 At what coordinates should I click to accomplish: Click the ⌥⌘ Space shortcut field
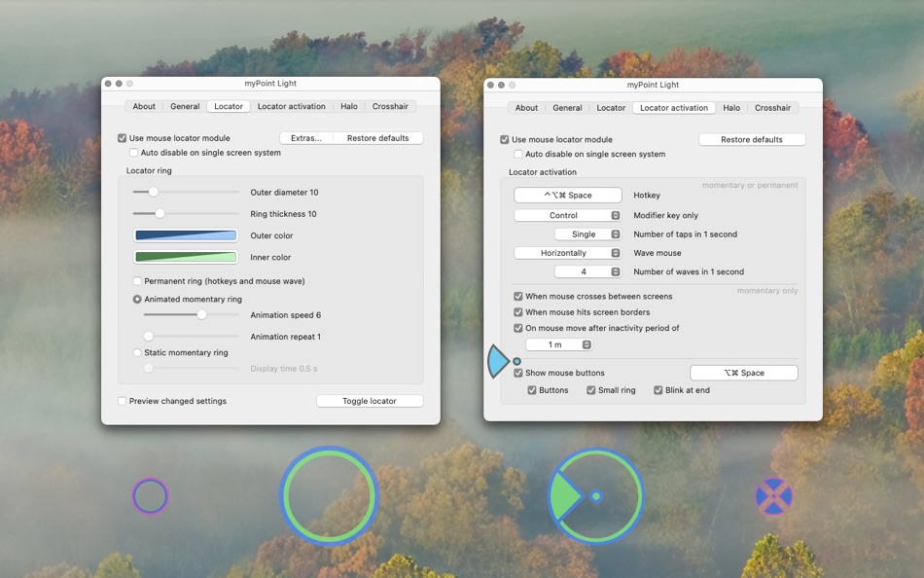coord(744,373)
